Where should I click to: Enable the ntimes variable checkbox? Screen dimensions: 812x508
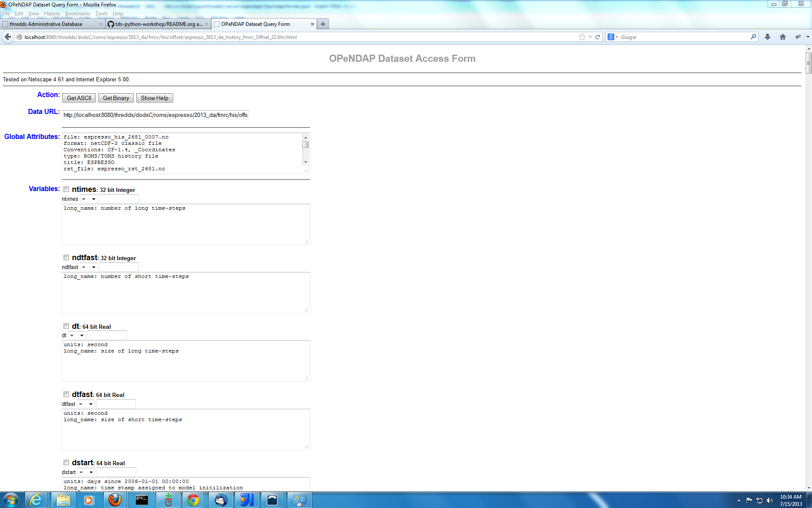click(x=66, y=189)
